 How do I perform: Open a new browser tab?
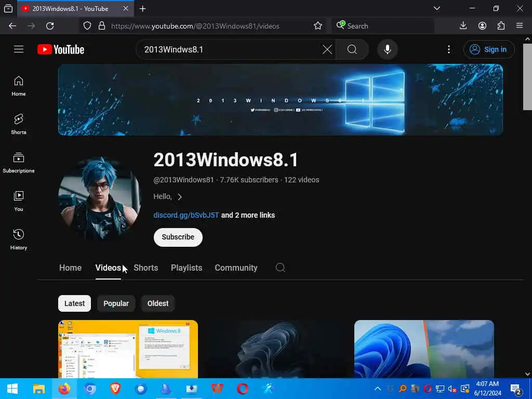pos(143,9)
